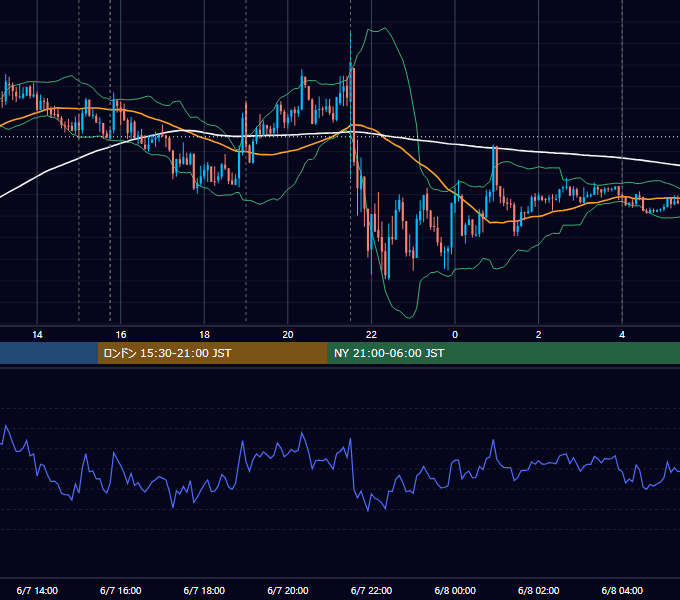The width and height of the screenshot is (680, 600).
Task: Click the 6/8 00:00 label in the lower axis
Action: click(455, 590)
